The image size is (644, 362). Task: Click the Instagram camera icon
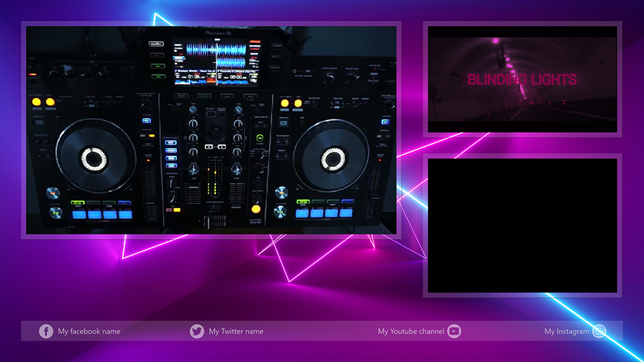point(599,331)
